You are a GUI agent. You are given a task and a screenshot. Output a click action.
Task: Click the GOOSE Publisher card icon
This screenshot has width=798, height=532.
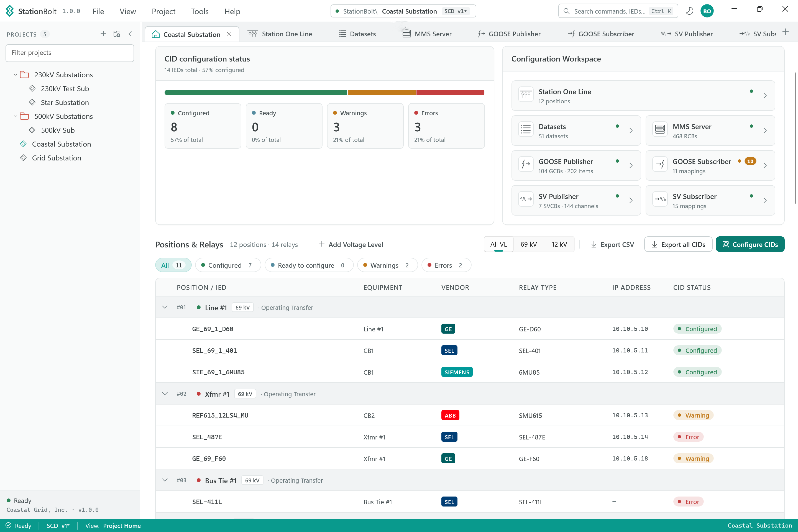[526, 164]
